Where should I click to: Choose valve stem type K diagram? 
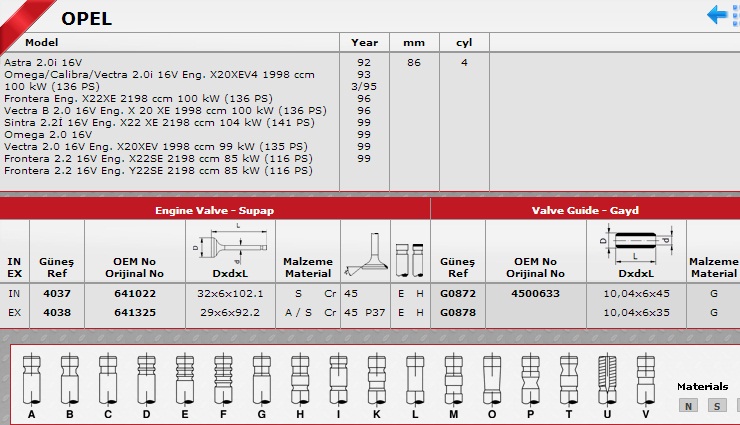pos(376,379)
